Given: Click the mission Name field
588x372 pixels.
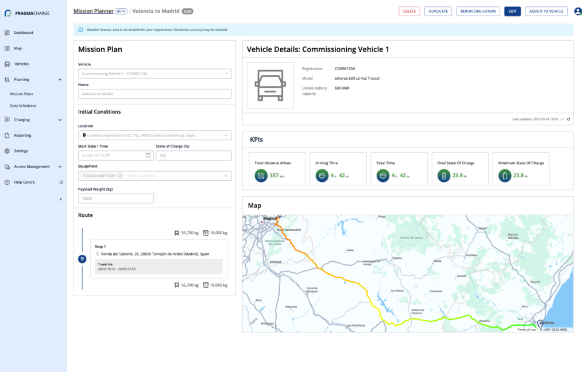Looking at the screenshot, I should pyautogui.click(x=154, y=94).
